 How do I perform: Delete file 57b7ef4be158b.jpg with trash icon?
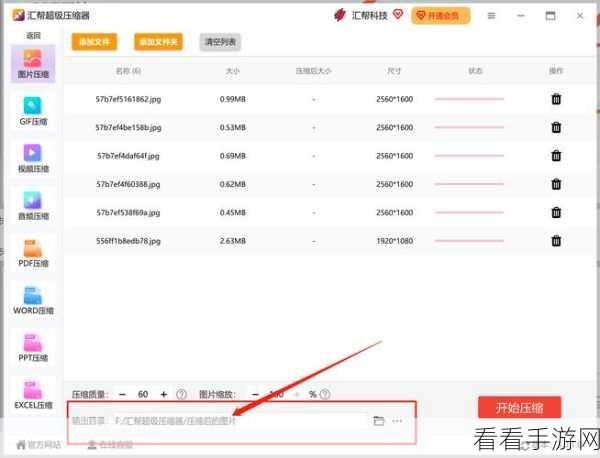click(x=556, y=127)
